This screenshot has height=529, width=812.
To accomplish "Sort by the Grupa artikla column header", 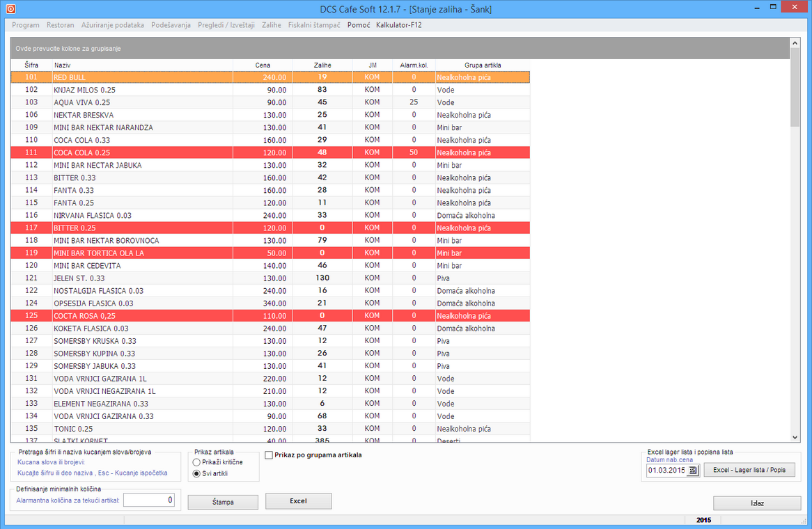I will pyautogui.click(x=483, y=65).
